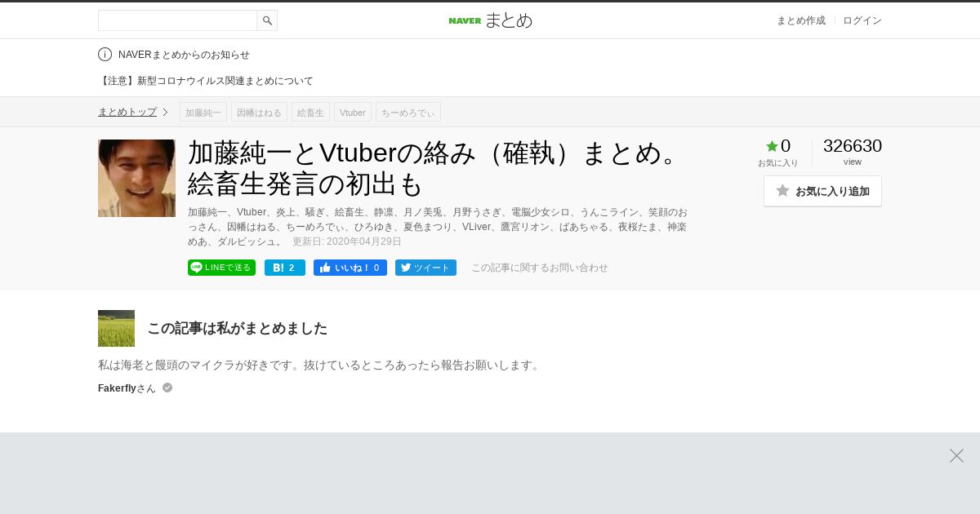Click the 更新日: 2020年04月29日 date text

tap(347, 241)
